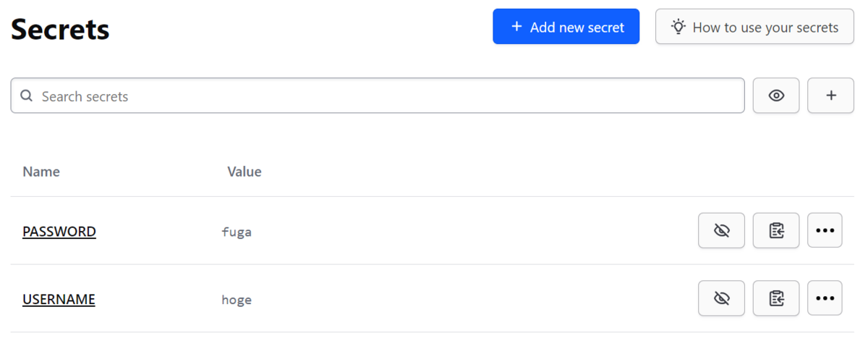The height and width of the screenshot is (341, 868).
Task: Toggle visibility of all secrets with eye button
Action: coord(776,96)
